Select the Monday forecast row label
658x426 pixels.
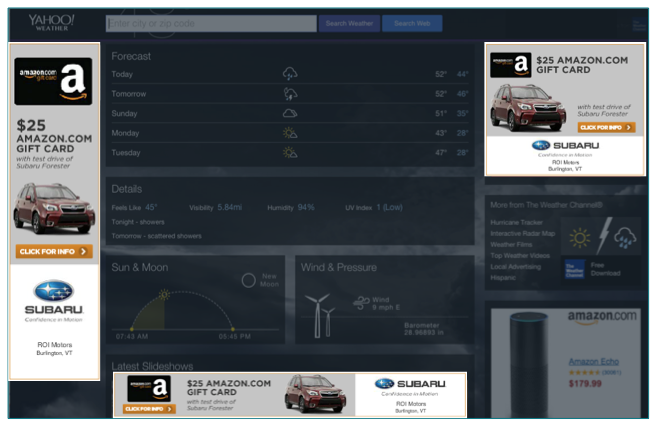point(125,133)
